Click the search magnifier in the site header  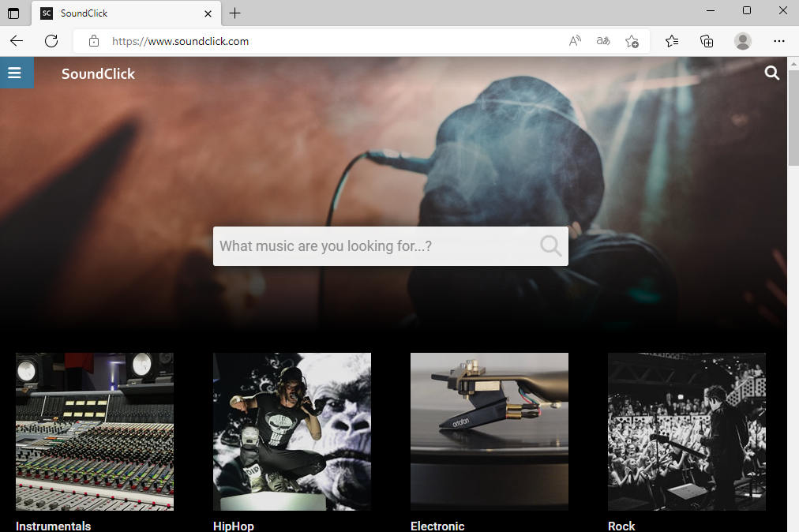771,73
